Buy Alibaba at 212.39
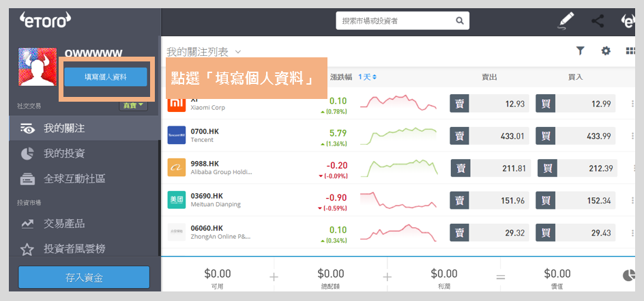The image size is (644, 301). (x=577, y=168)
